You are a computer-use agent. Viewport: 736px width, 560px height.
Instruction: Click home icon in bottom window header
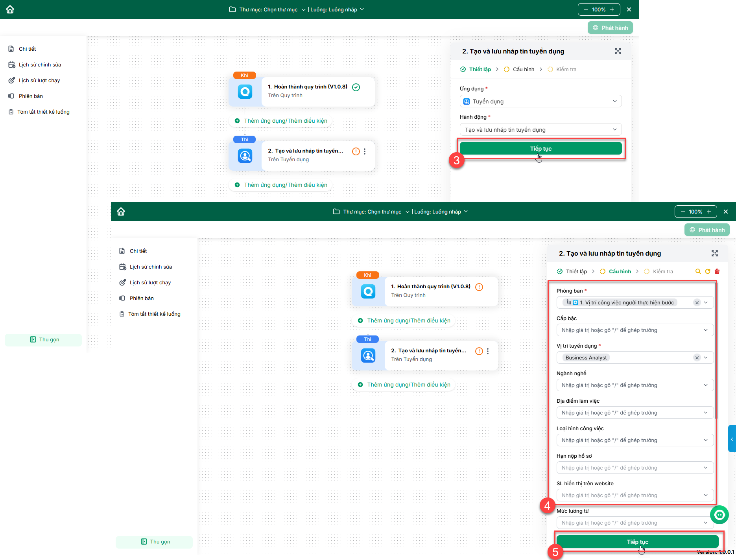coord(121,212)
